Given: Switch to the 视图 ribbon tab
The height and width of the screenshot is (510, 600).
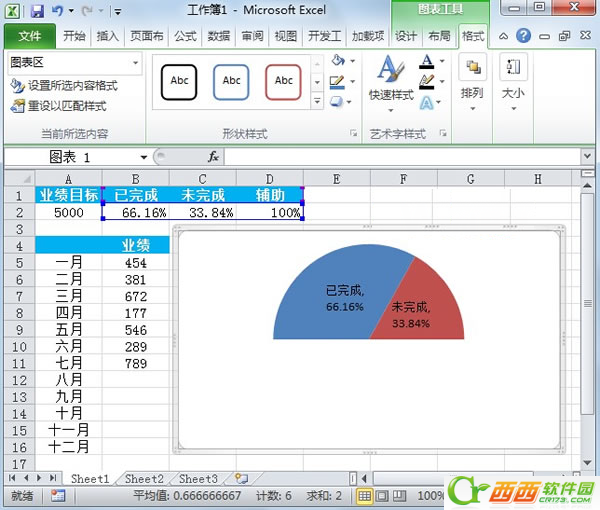Looking at the screenshot, I should 285,36.
